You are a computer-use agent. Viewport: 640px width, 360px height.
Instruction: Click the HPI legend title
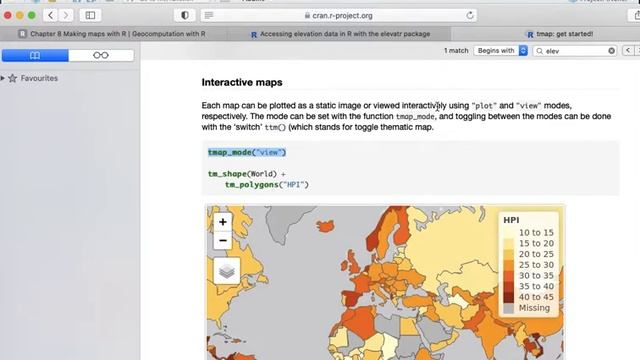point(511,220)
